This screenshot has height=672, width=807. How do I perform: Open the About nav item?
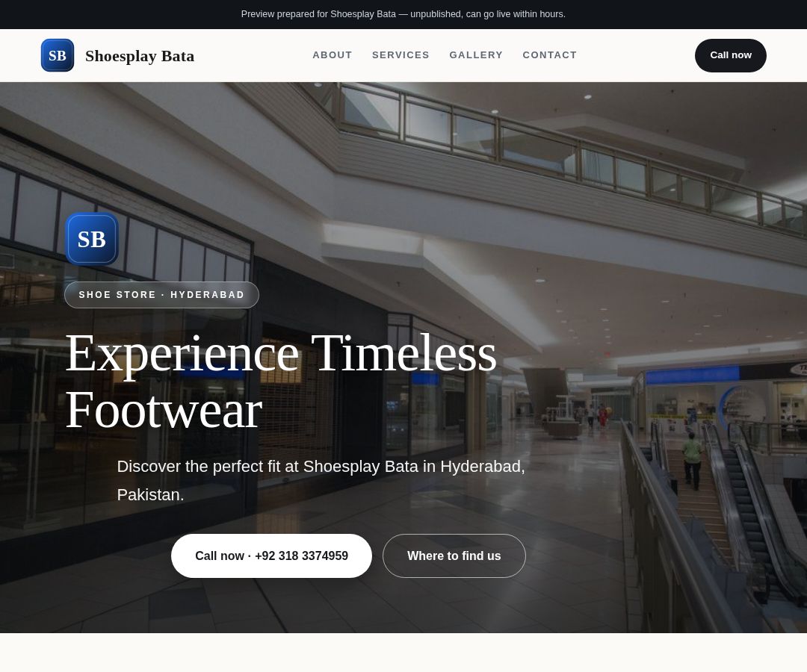(332, 55)
